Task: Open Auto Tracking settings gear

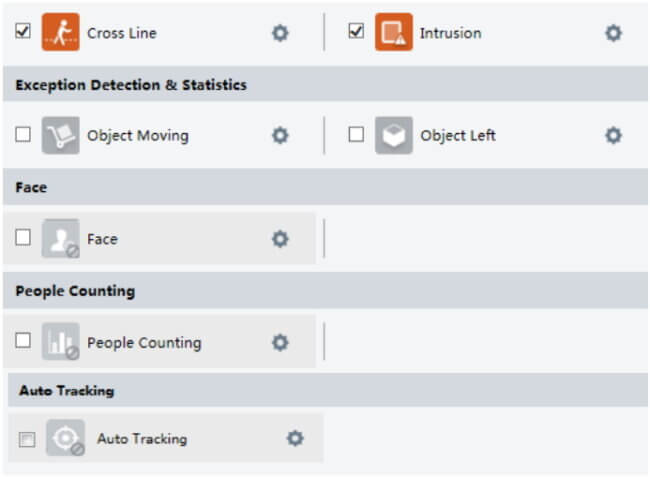Action: (x=295, y=438)
